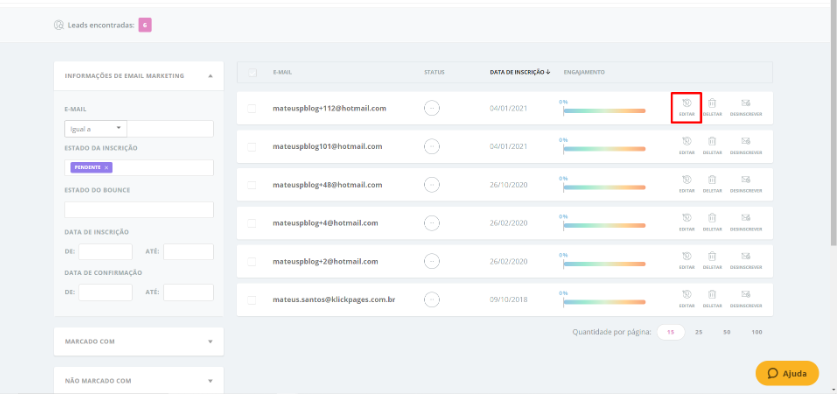The width and height of the screenshot is (838, 396).
Task: Collapse Informações de Email Marketing panel
Action: 211,76
